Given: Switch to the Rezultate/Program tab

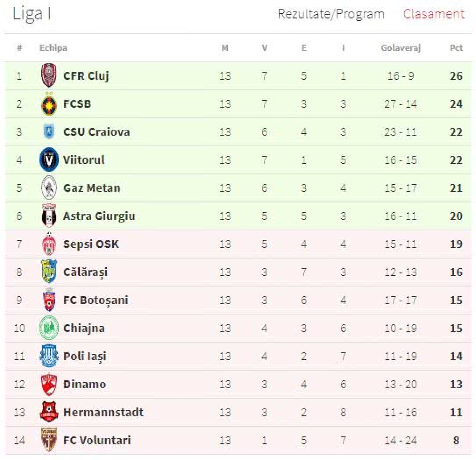Looking at the screenshot, I should (x=331, y=14).
